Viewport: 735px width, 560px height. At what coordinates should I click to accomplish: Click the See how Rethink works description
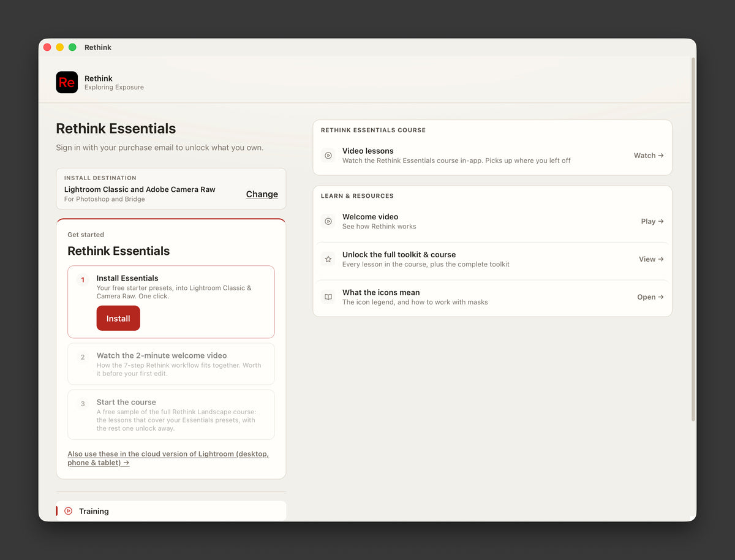tap(379, 227)
